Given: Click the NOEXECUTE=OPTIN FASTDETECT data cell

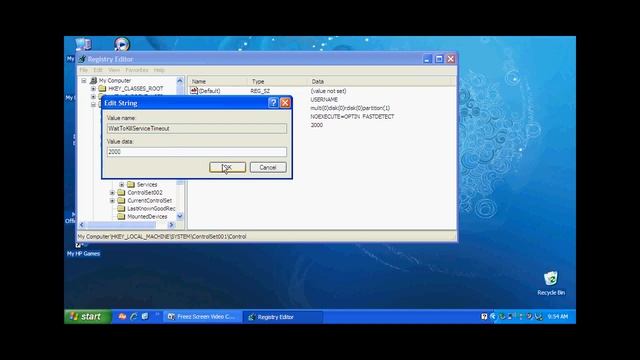Looking at the screenshot, I should click(x=352, y=117).
